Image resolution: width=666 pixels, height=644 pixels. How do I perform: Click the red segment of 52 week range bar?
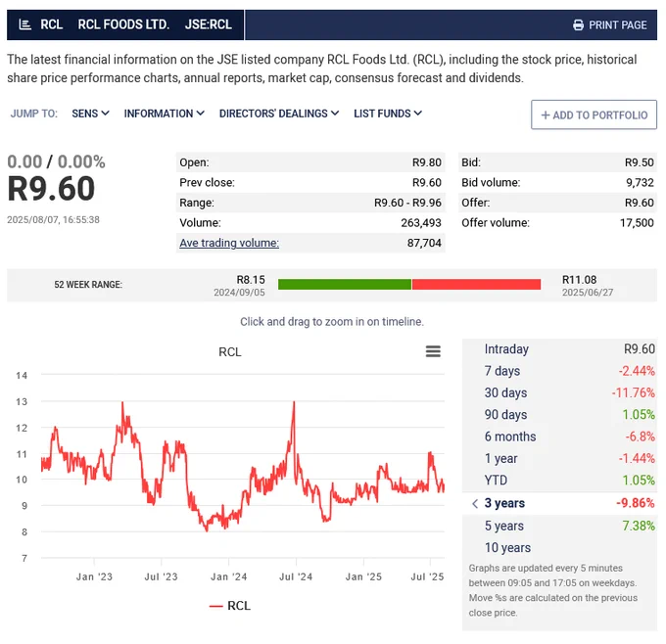point(476,284)
